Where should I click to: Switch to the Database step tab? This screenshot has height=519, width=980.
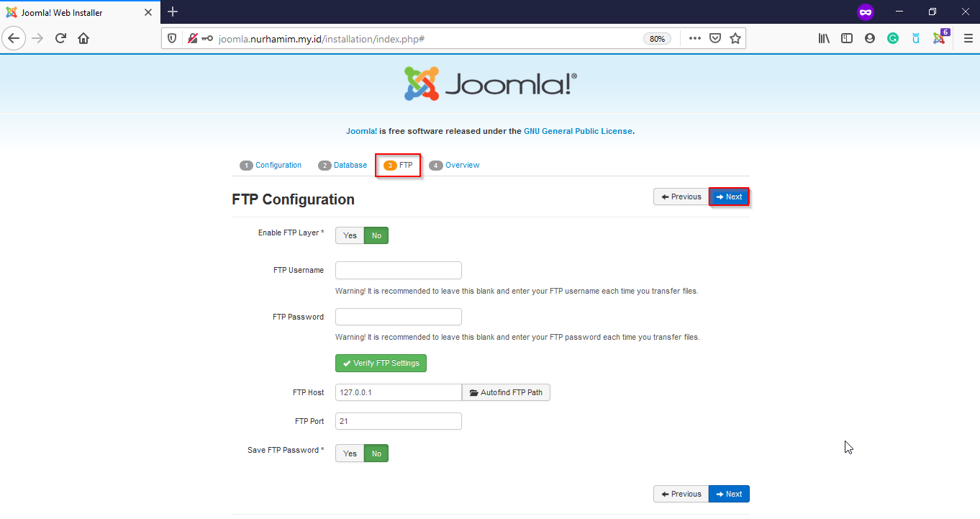coord(343,166)
